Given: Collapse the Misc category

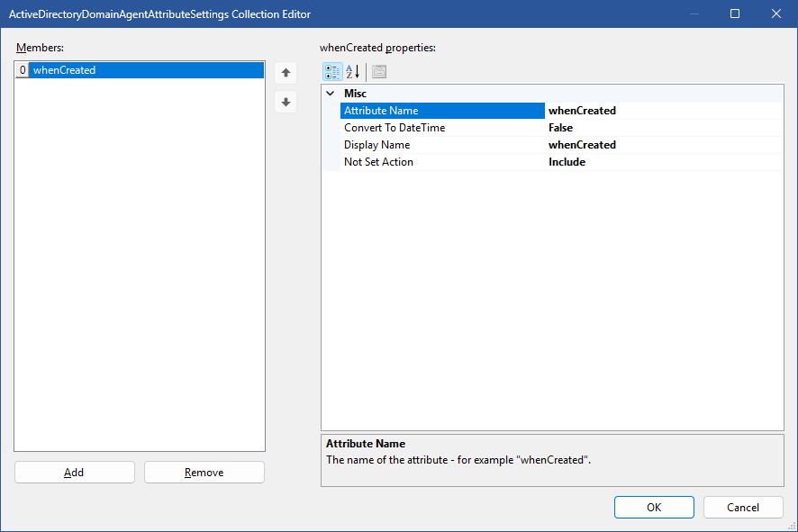Looking at the screenshot, I should (x=331, y=94).
